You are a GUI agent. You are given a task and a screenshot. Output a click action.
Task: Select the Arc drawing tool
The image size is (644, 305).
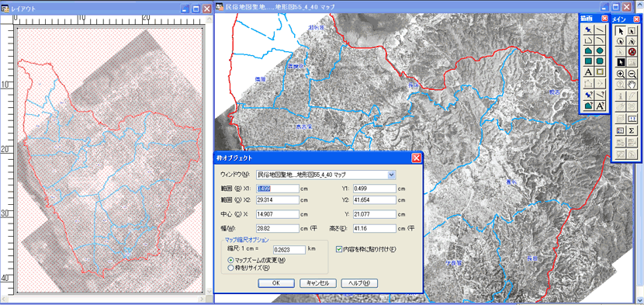[x=600, y=40]
